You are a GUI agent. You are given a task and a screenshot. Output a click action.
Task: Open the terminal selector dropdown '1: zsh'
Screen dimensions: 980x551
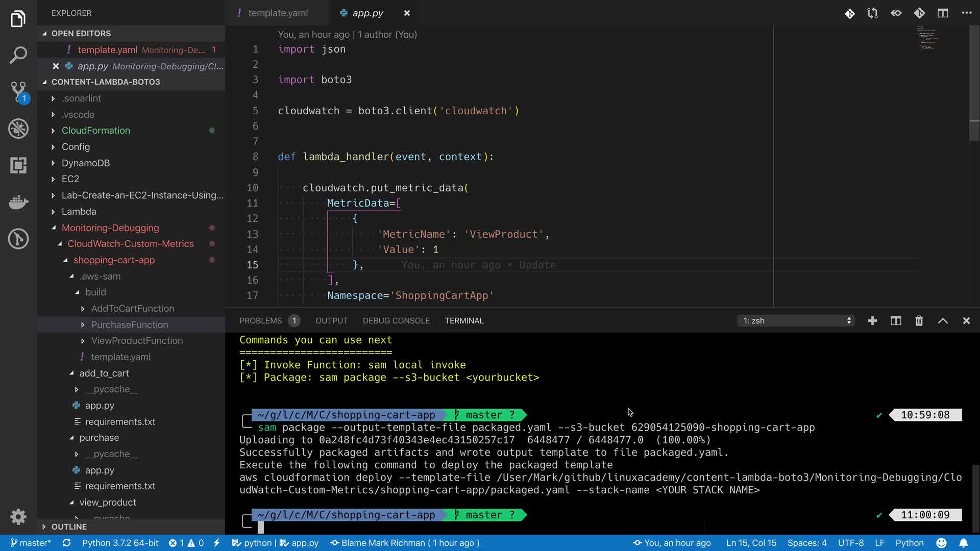(x=796, y=321)
